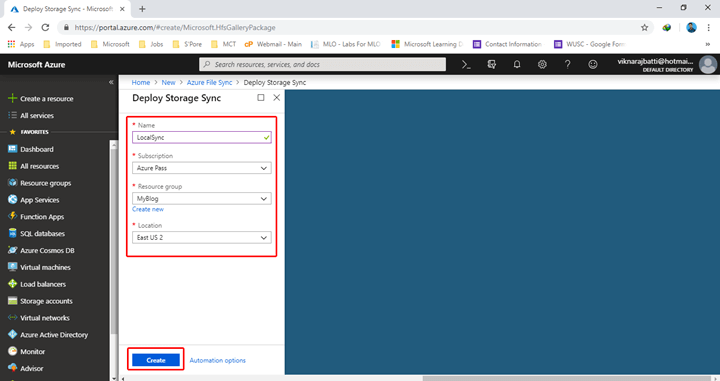Go to New in the breadcrumb
The width and height of the screenshot is (720, 381).
[x=169, y=83]
